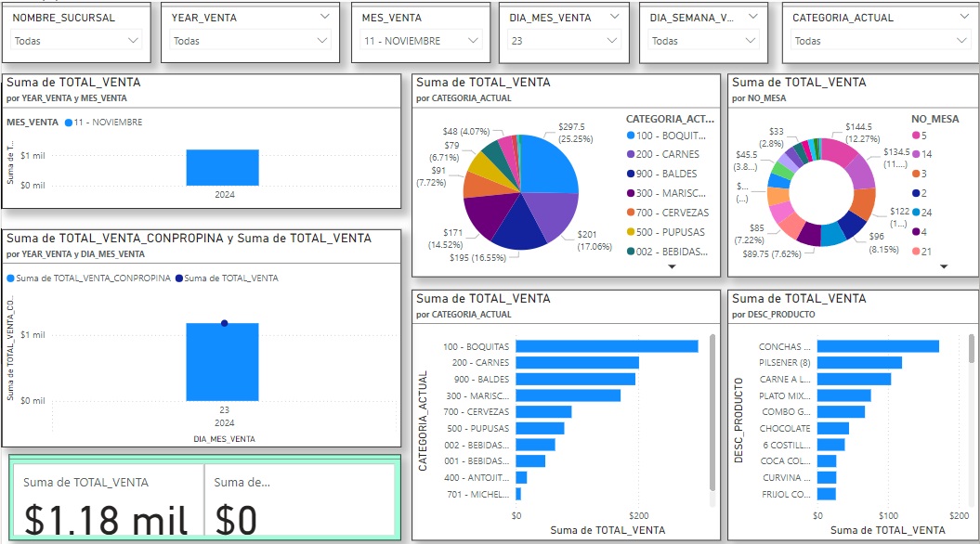Click the 200 - CARNES legend color dot
Image resolution: width=980 pixels, height=544 pixels.
pos(631,155)
